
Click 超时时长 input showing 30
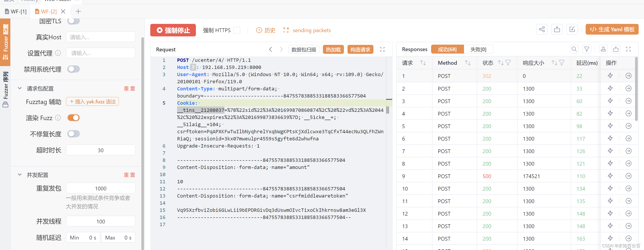pos(101,150)
